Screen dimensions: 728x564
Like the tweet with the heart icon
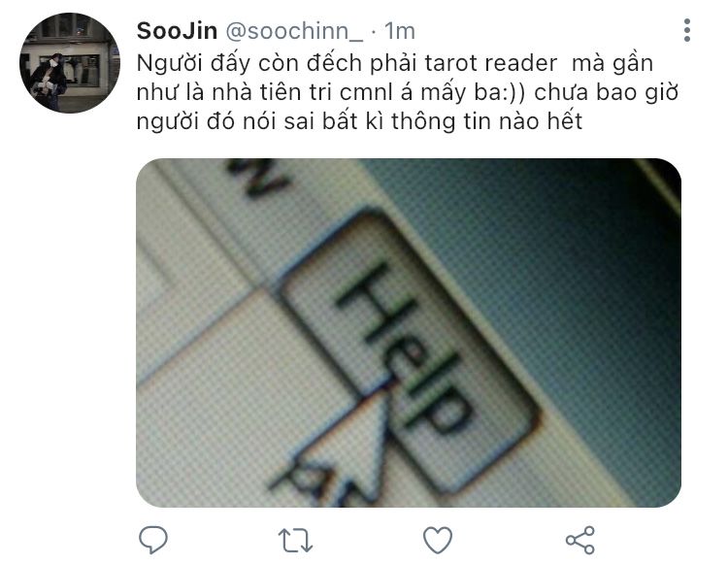coord(438,541)
